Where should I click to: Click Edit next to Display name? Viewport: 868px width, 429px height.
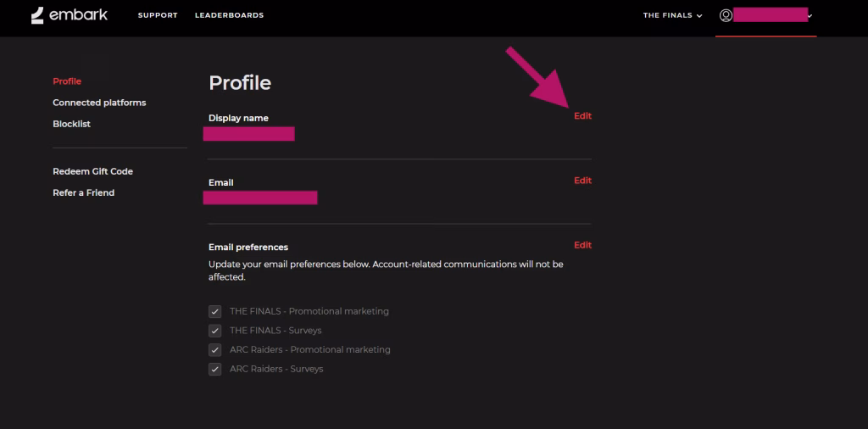582,116
